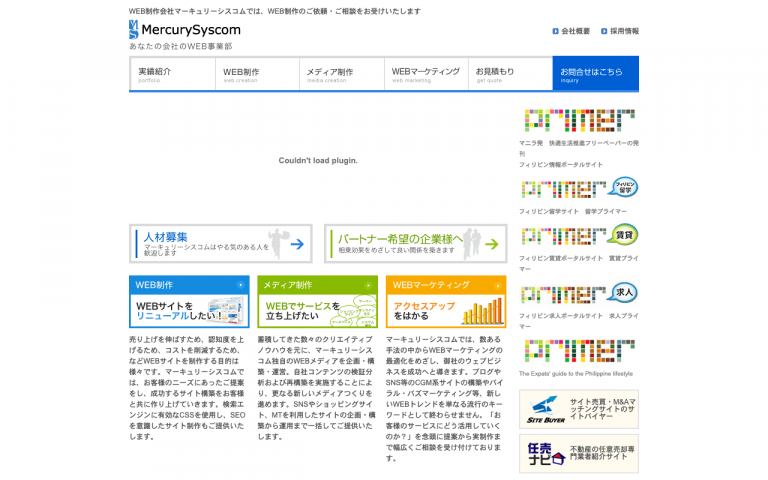This screenshot has width=768, height=480.
Task: Open the WEBサイトをリニューアルしたい image
Action: coord(189,311)
